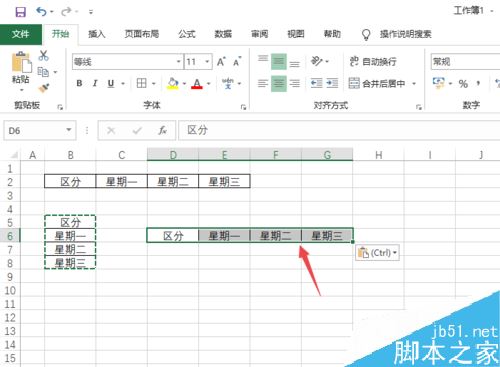
Task: Click the Format Painter brush icon
Action: click(x=44, y=88)
